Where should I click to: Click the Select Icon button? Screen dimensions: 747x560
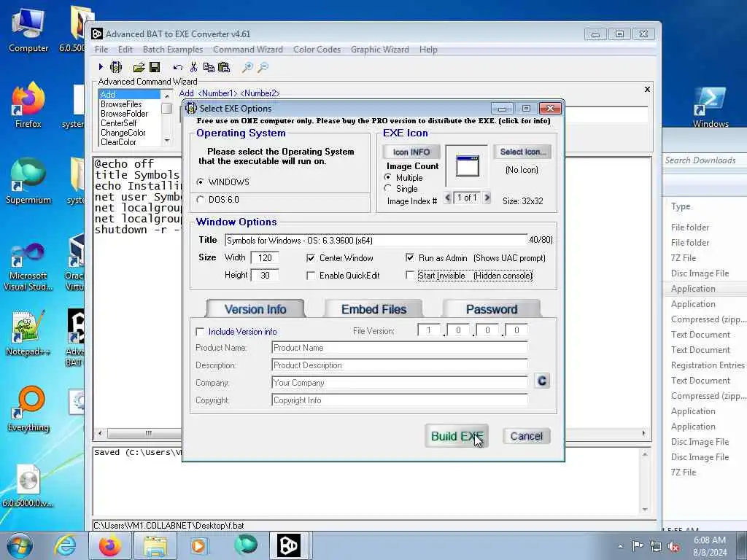[x=522, y=152]
